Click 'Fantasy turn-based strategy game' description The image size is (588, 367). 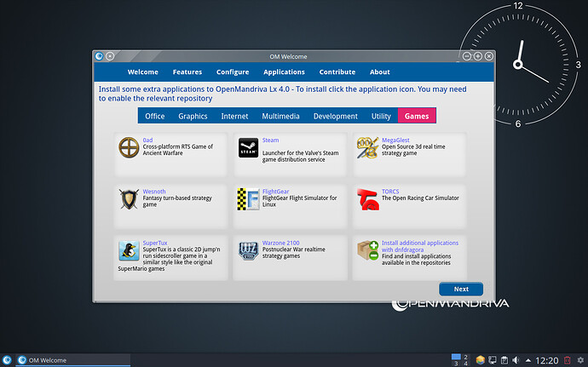(x=177, y=201)
